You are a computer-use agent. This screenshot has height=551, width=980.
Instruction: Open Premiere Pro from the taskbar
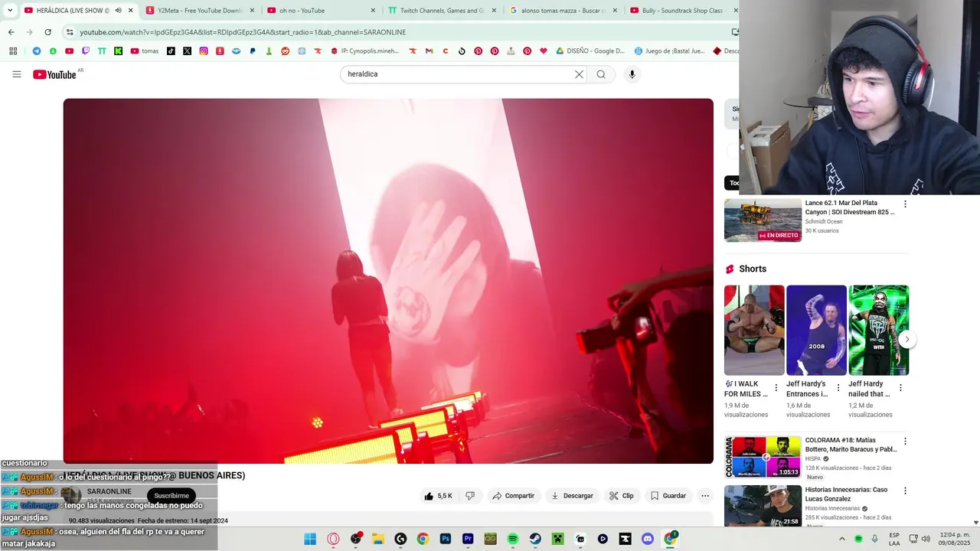point(468,539)
